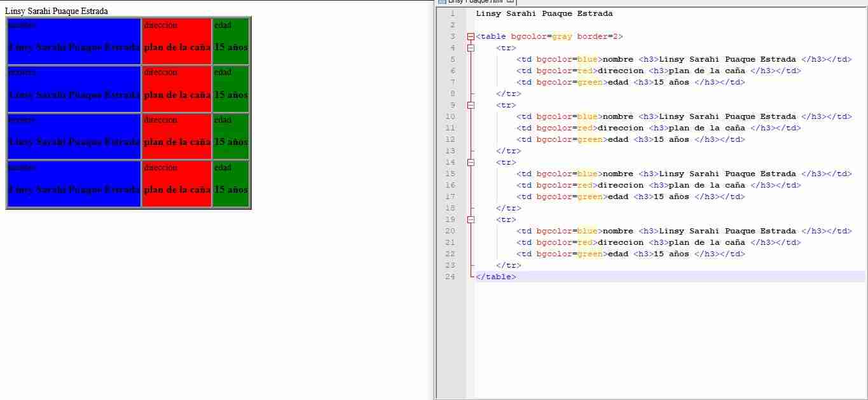
Task: Collapse the tr fold marker on line 4
Action: (x=471, y=48)
